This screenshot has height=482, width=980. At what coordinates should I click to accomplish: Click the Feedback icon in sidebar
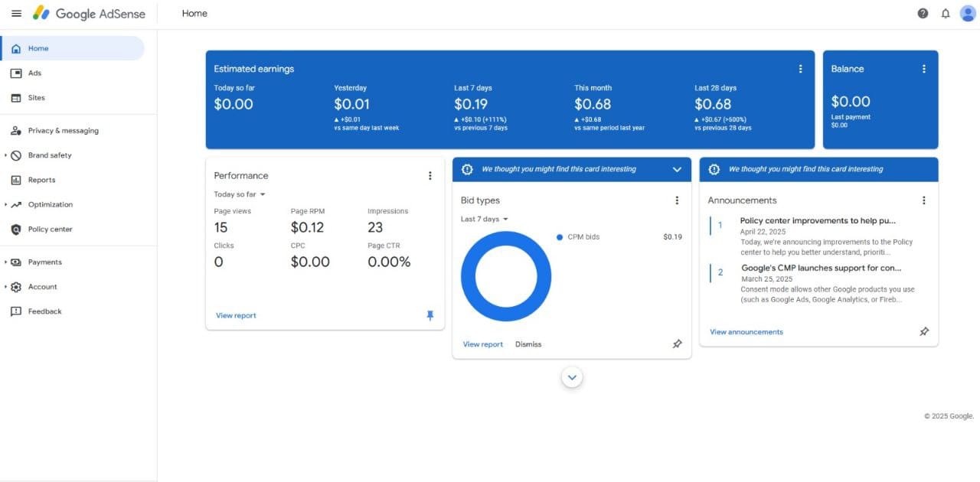click(16, 311)
